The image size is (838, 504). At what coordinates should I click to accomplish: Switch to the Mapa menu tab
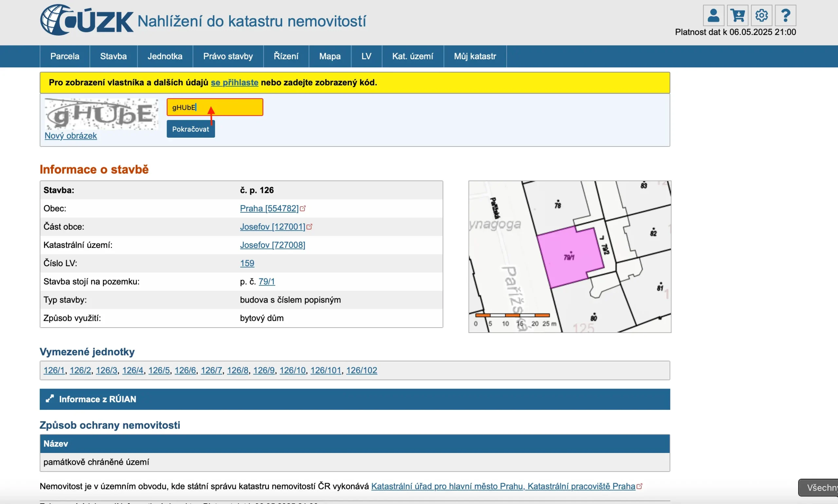point(329,56)
